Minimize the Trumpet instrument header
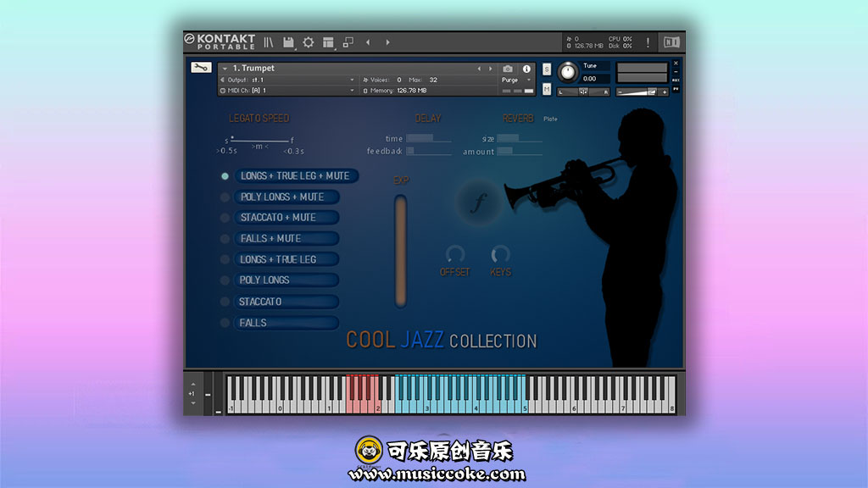Screen dimensions: 868x488 coord(676,72)
